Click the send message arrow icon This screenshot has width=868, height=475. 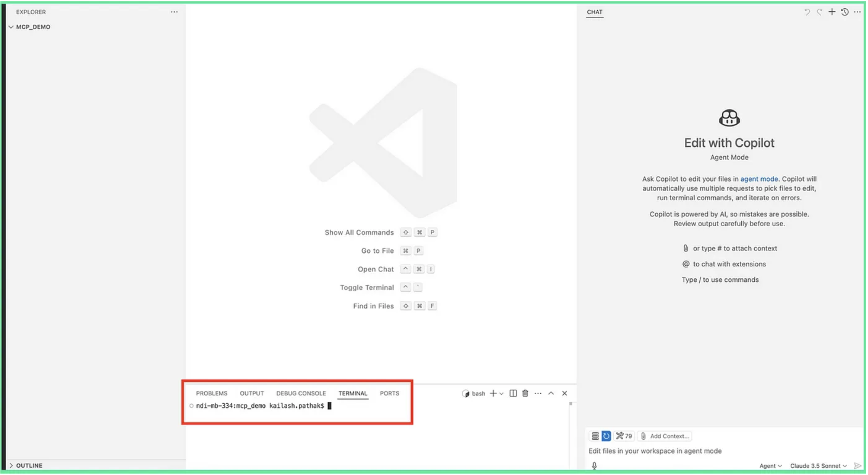pos(857,465)
